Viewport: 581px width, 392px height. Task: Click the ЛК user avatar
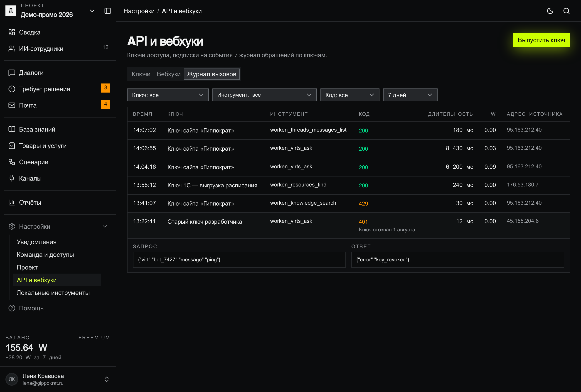coord(12,379)
